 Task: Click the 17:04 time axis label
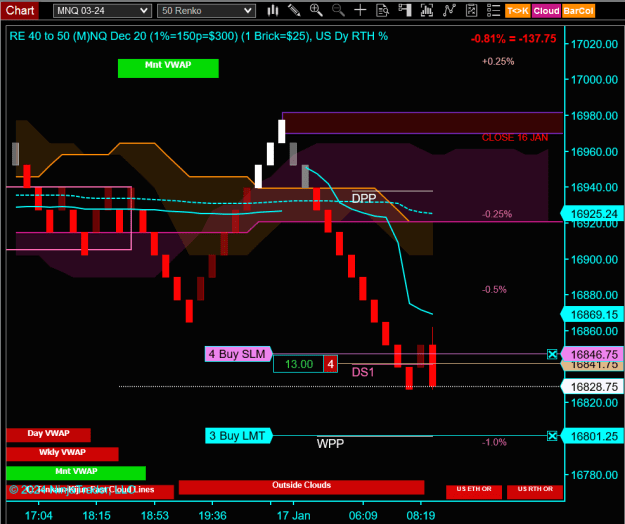39,516
